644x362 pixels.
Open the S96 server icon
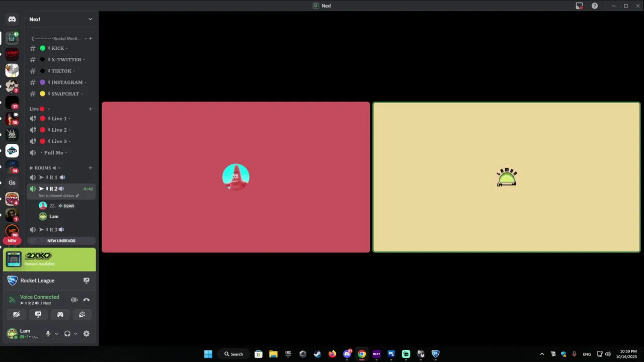(x=12, y=135)
